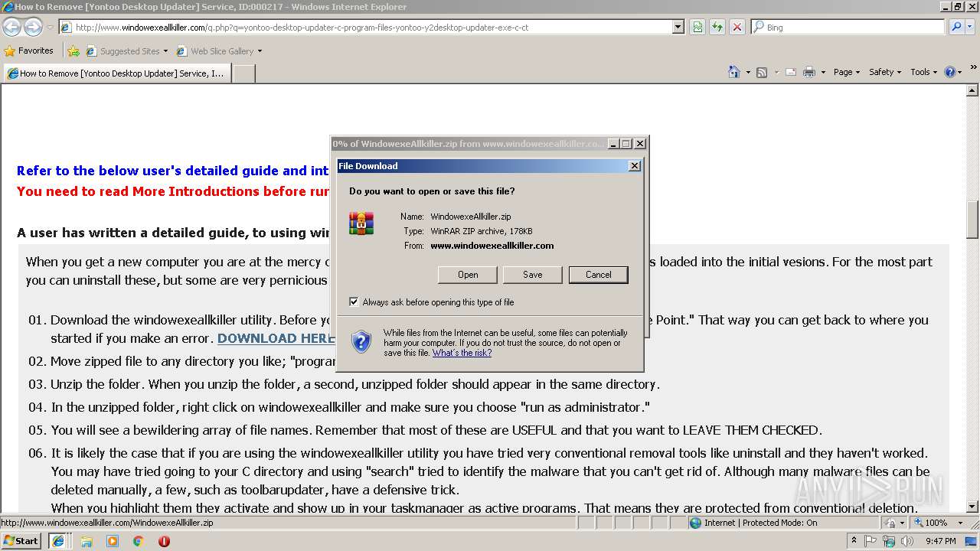Expand Suggested Sites dropdown
Image resolution: width=980 pixels, height=551 pixels.
click(165, 51)
